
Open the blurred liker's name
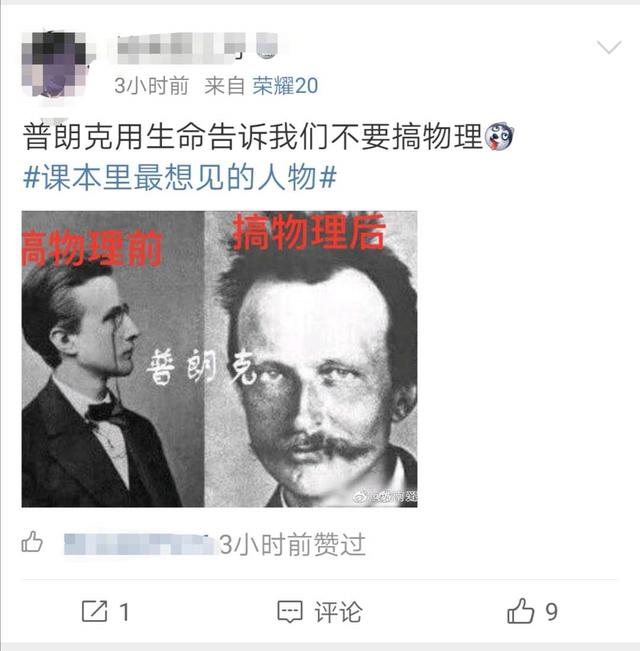click(x=139, y=544)
